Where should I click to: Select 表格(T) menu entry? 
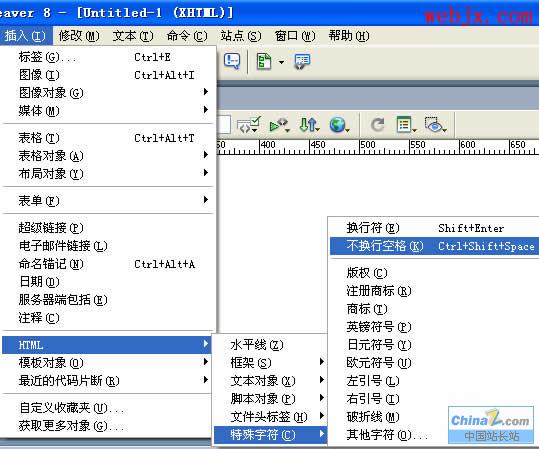pyautogui.click(x=108, y=138)
